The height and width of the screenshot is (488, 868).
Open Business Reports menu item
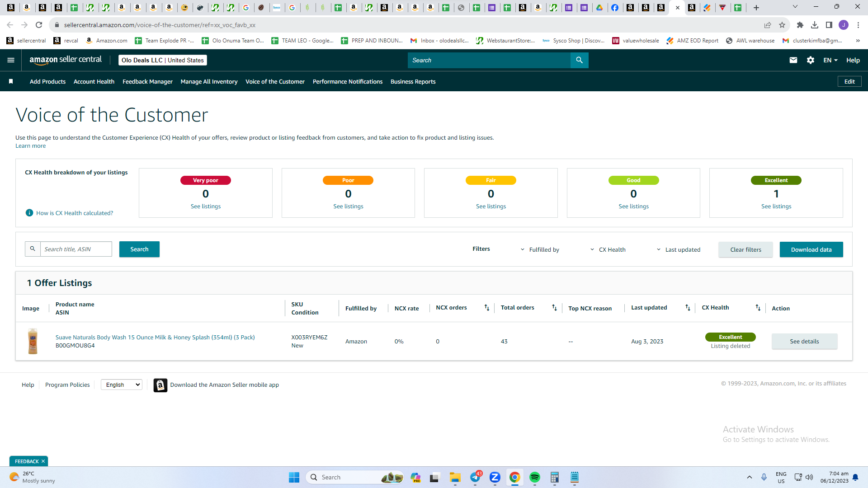pyautogui.click(x=413, y=82)
